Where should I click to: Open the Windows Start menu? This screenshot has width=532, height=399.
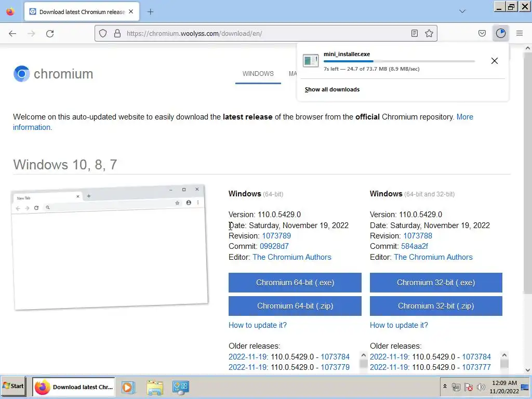[x=13, y=386]
